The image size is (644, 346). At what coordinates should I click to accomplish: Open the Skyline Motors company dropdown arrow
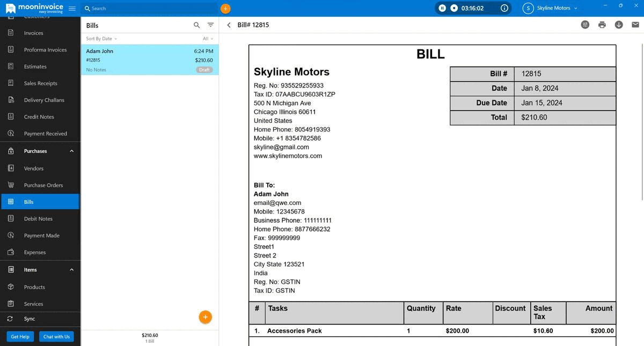pos(576,9)
